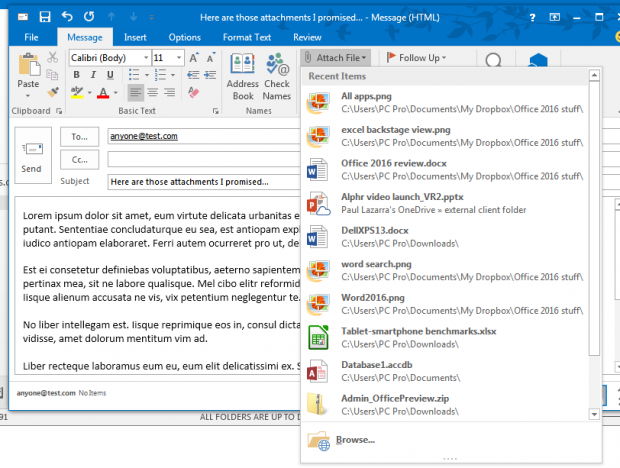This screenshot has height=468, width=620.
Task: Attach Office 2016 review.docx
Action: (445, 170)
